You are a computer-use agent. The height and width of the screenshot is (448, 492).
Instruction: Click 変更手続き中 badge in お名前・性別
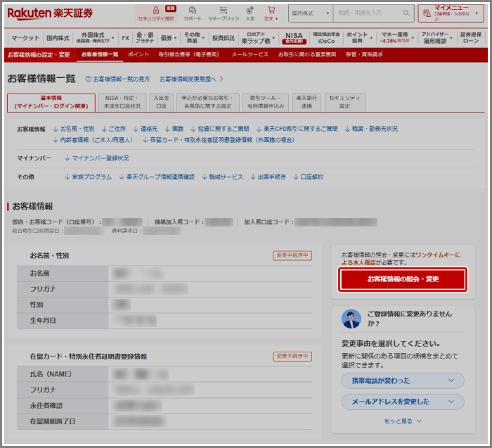click(x=292, y=255)
